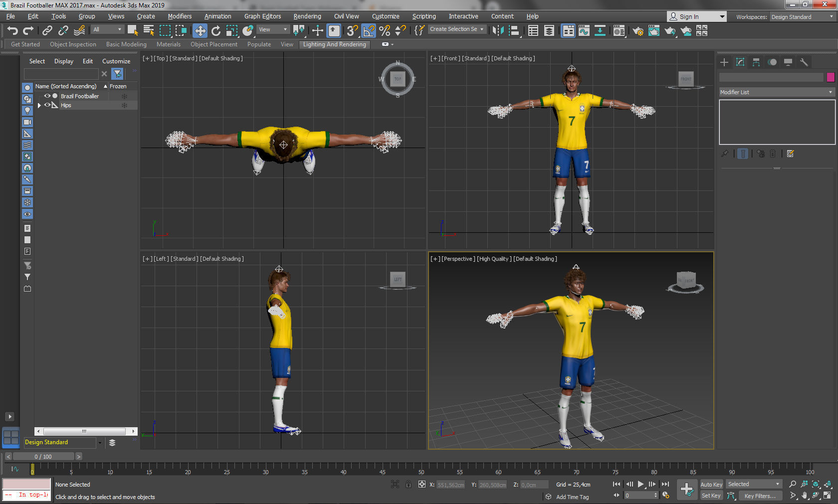Open the Rendered Frame Window icon
This screenshot has width=838, height=504.
click(x=654, y=30)
